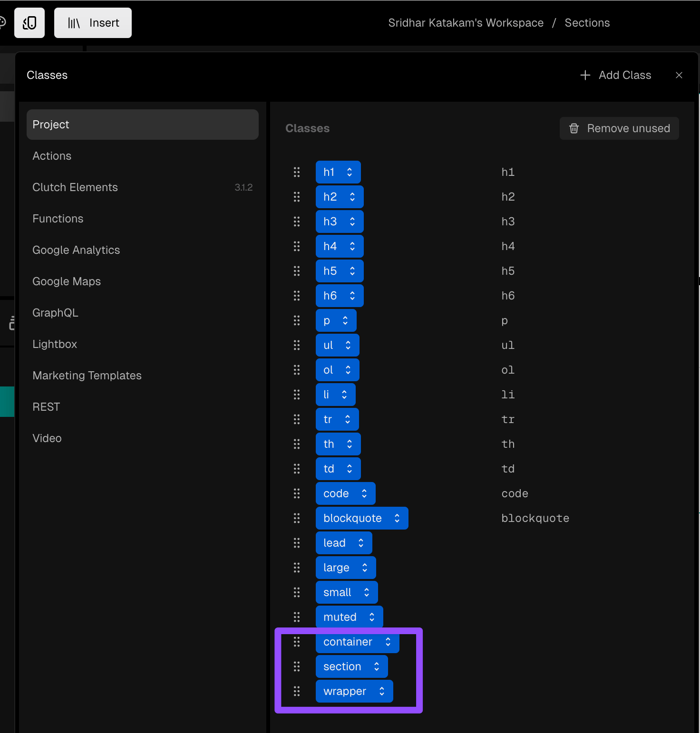Open the h3 class dropdown
This screenshot has width=700, height=733.
(x=340, y=222)
